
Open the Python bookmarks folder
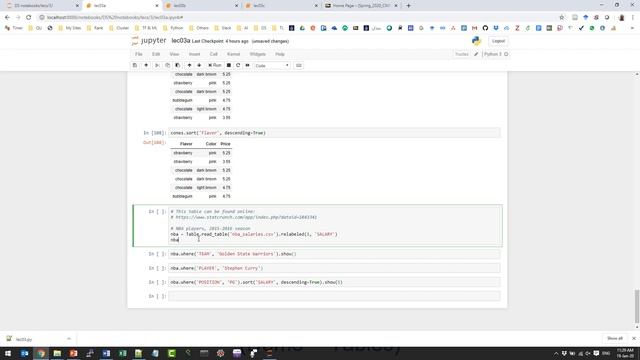173,28
